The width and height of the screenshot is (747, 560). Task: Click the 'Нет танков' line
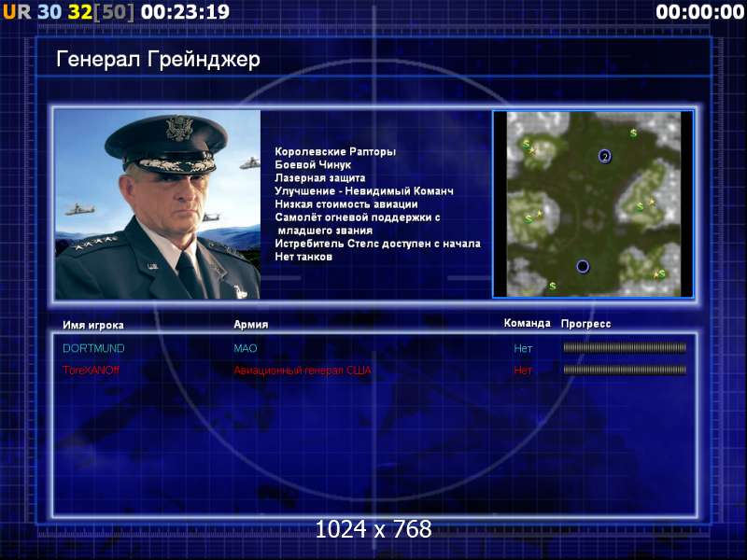pos(303,257)
